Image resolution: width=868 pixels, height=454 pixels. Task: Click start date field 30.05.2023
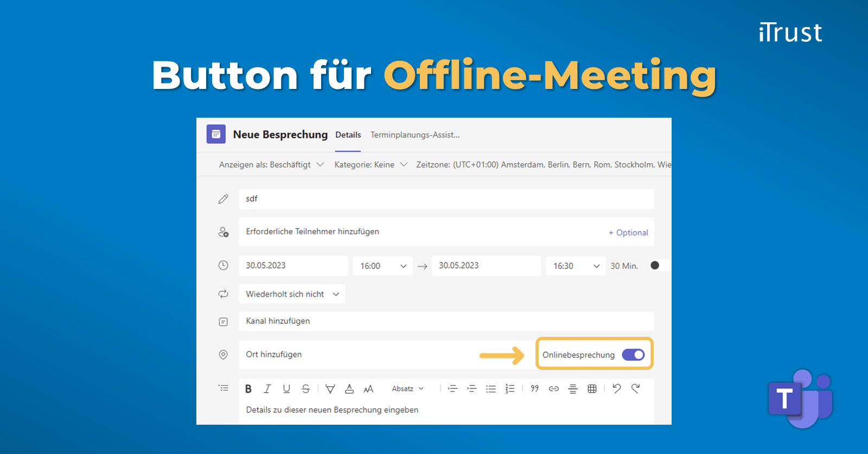pyautogui.click(x=293, y=266)
